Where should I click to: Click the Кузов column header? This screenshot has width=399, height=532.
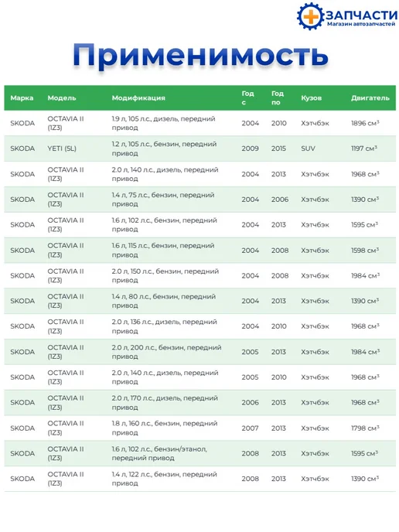(311, 97)
